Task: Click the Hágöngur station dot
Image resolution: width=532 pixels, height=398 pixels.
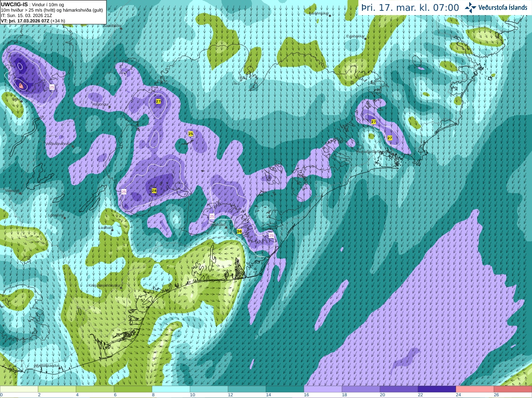Action: point(110,107)
